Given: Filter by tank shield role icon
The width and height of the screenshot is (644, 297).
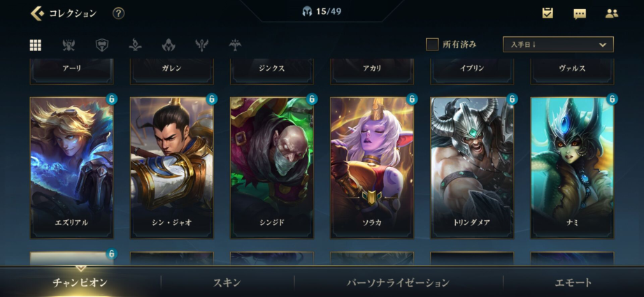Looking at the screenshot, I should 102,45.
